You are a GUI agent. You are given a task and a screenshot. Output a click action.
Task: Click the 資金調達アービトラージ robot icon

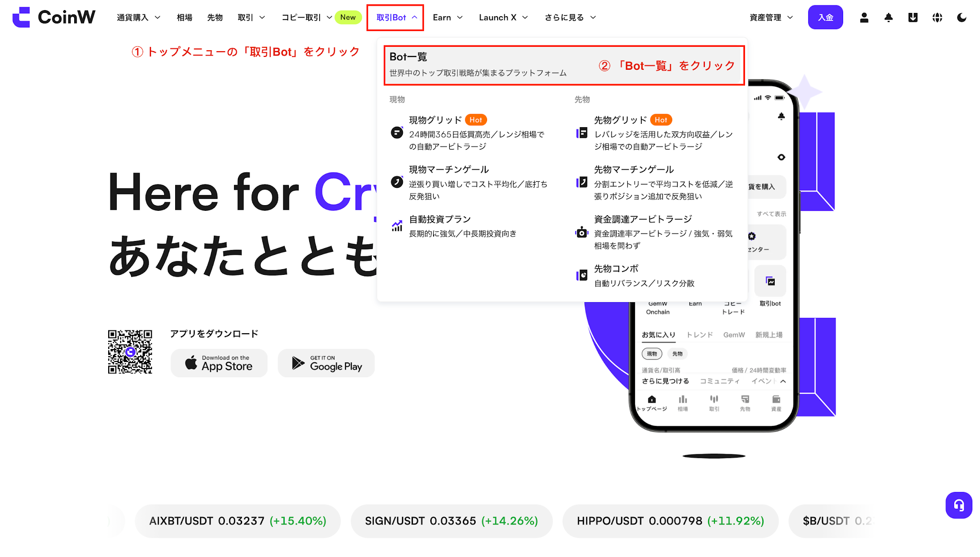[x=582, y=232]
